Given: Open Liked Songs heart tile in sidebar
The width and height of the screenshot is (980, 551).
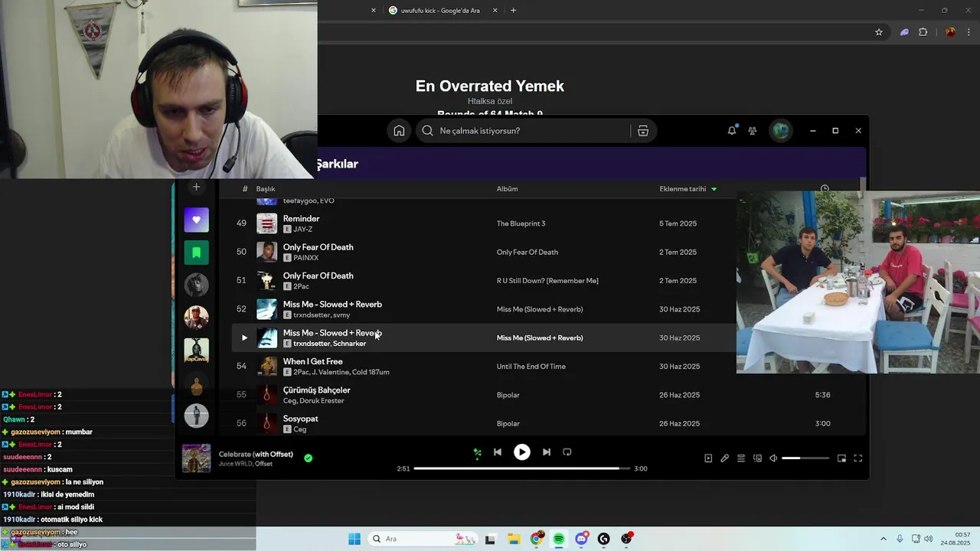Looking at the screenshot, I should 197,220.
